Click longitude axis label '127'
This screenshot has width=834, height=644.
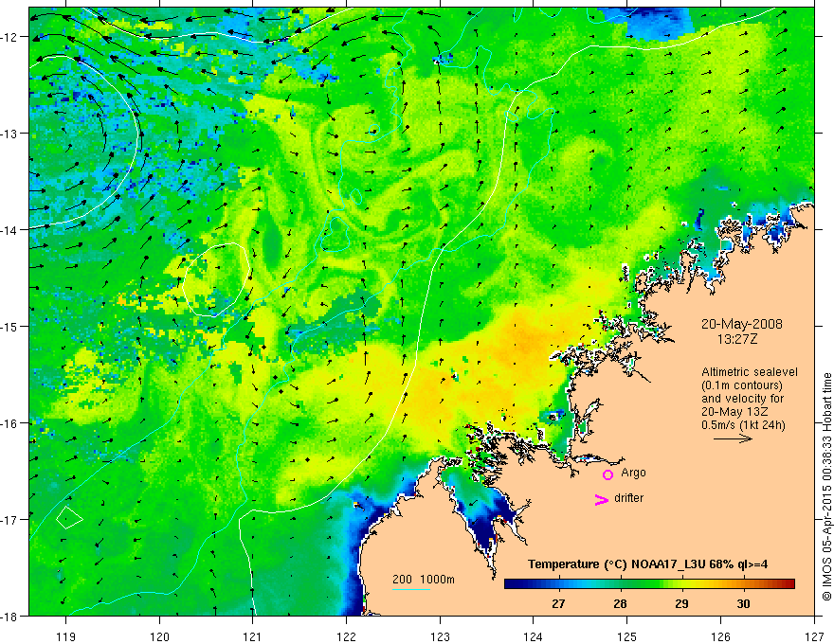[x=814, y=636]
